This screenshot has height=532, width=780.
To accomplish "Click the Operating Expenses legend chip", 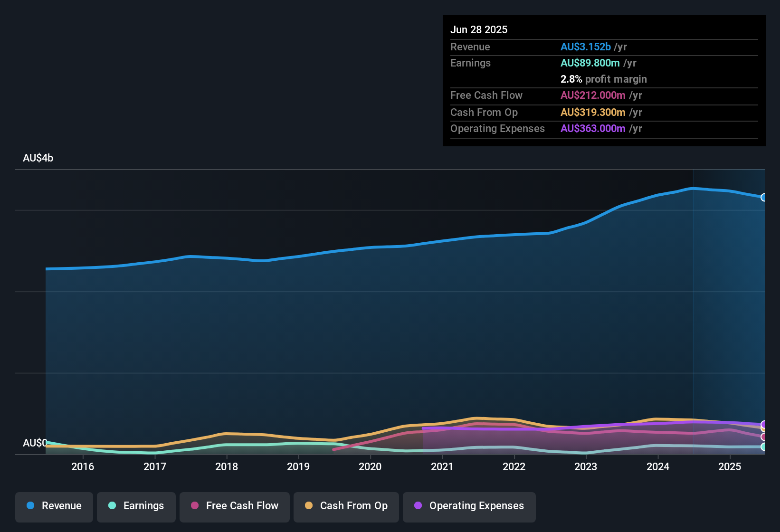I will (x=469, y=507).
